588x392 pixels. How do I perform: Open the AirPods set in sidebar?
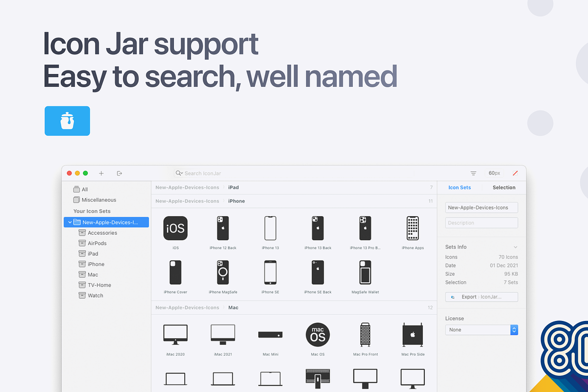pos(93,244)
